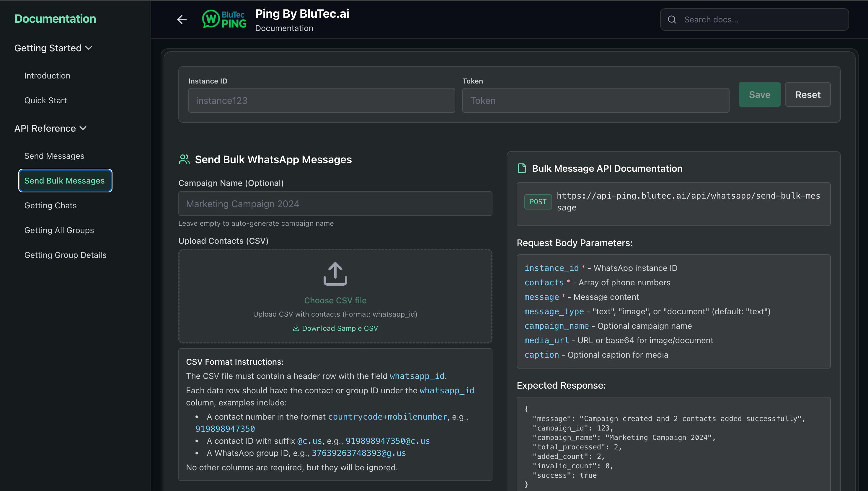Click the Campaign Name input field
Screen dimensions: 868x491
coord(335,203)
